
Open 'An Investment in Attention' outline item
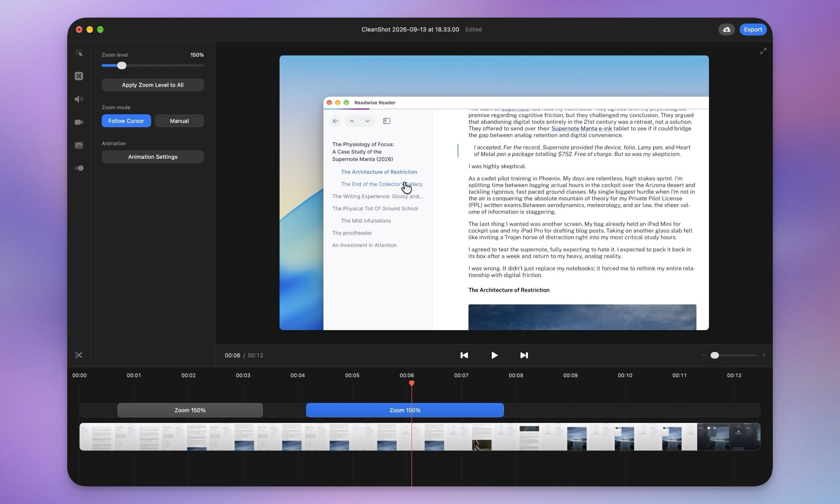365,245
